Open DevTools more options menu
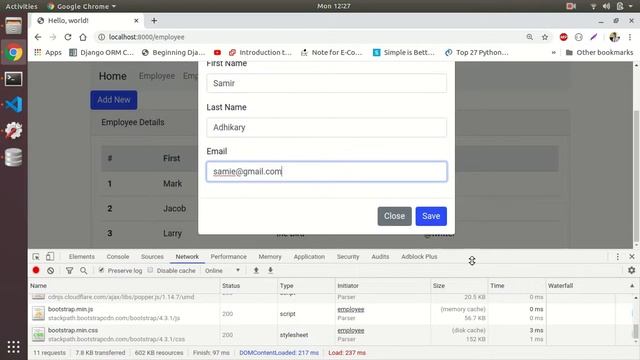 tap(618, 257)
